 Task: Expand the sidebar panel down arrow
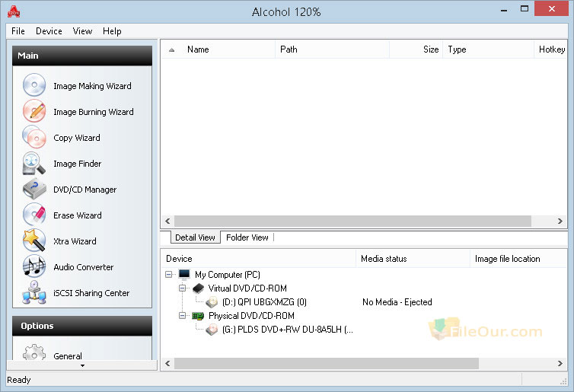[x=82, y=365]
